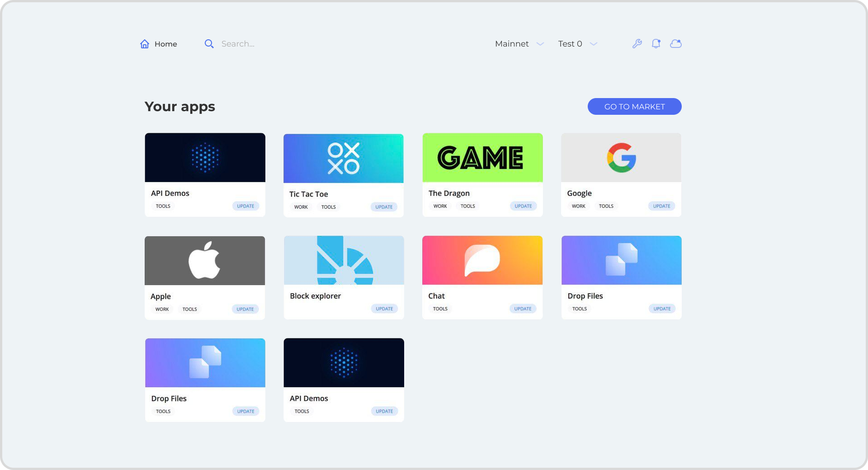Click the Apple app title
The image size is (868, 470).
[161, 296]
